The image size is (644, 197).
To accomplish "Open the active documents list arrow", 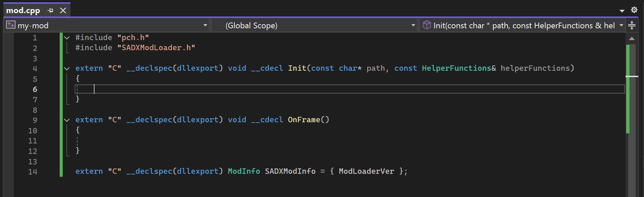I will [x=622, y=11].
